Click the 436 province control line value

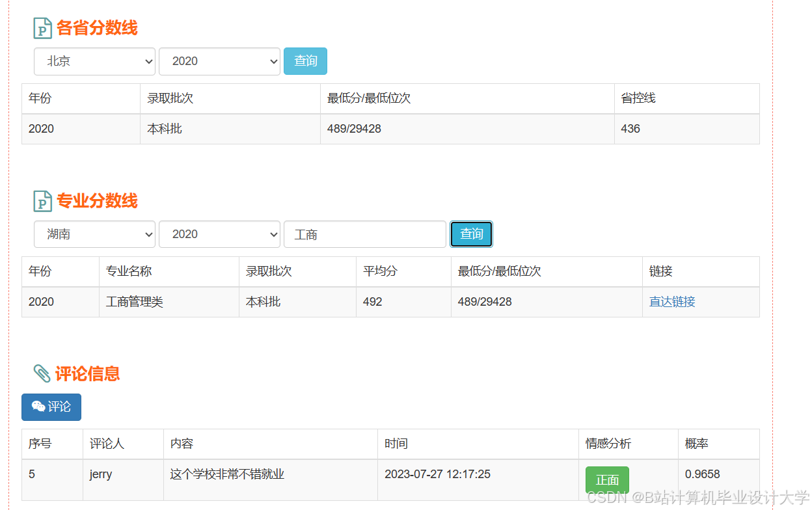(x=630, y=129)
